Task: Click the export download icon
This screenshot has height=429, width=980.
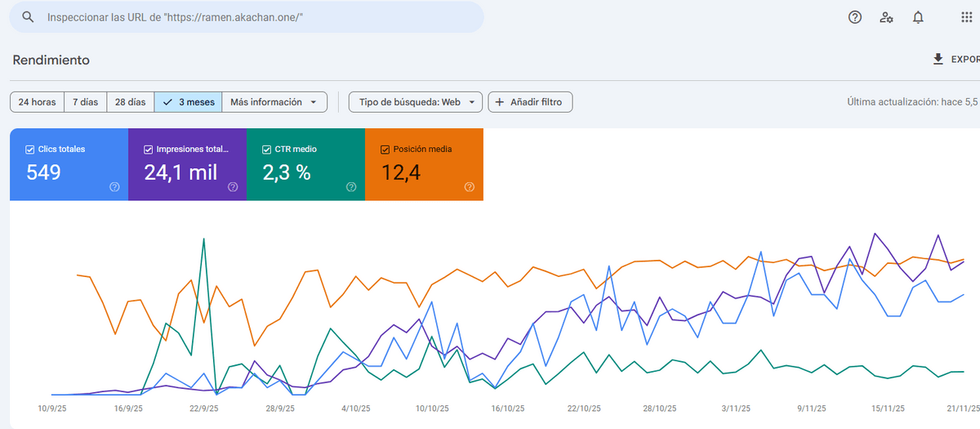Action: pos(938,60)
